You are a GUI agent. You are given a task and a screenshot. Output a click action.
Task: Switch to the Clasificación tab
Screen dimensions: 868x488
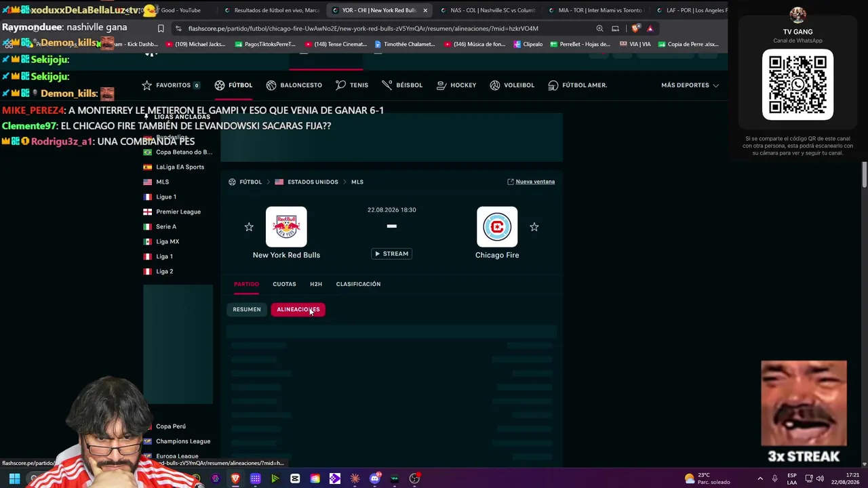coord(358,284)
